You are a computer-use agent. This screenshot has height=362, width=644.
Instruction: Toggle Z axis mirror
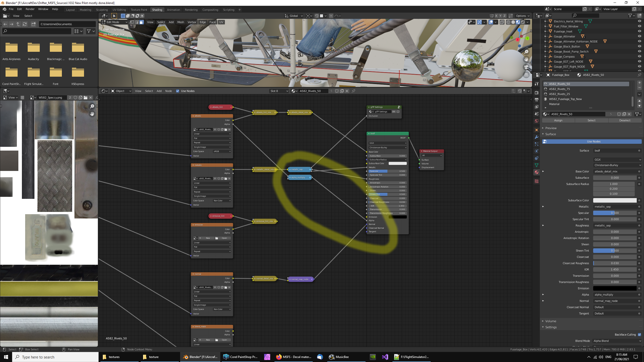[x=504, y=16]
